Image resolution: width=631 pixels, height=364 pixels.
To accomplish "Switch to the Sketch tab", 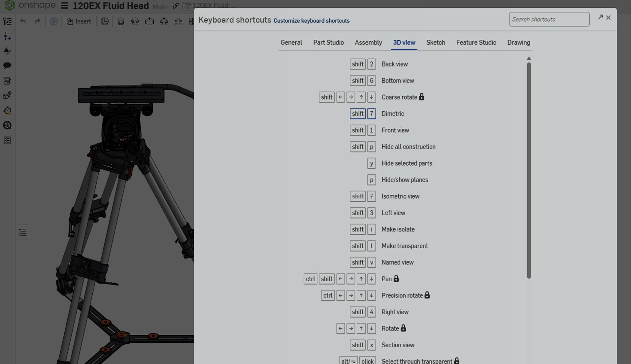I will click(436, 42).
